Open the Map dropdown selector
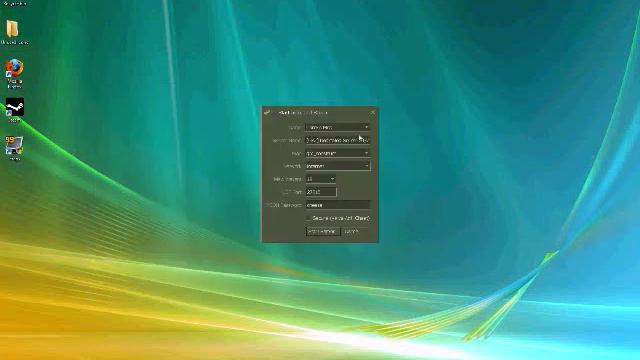This screenshot has width=640, height=360. (x=338, y=153)
